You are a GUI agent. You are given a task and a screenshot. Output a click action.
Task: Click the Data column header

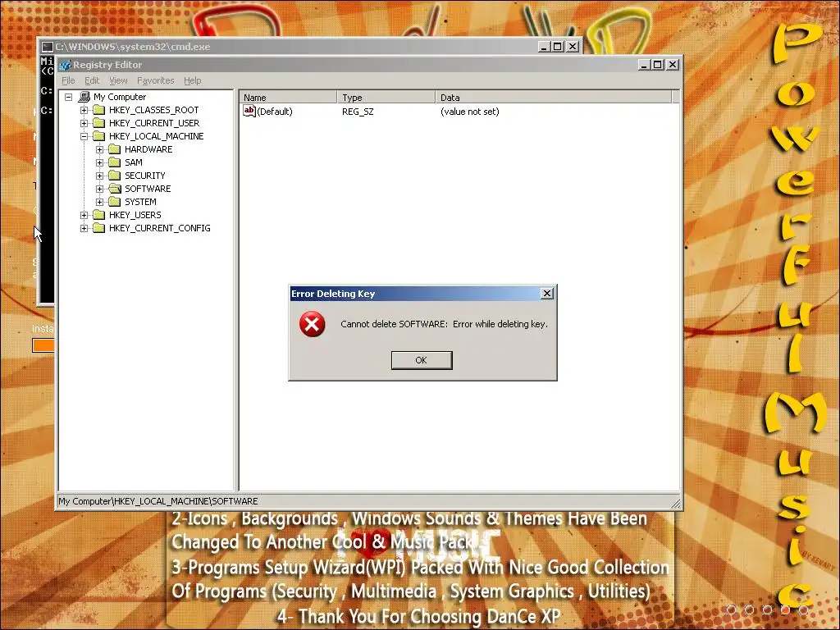pyautogui.click(x=554, y=98)
